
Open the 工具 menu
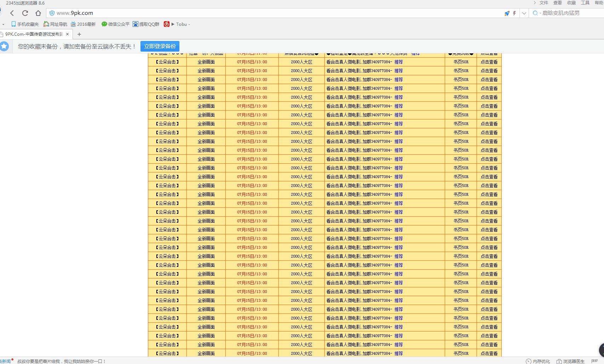(585, 3)
